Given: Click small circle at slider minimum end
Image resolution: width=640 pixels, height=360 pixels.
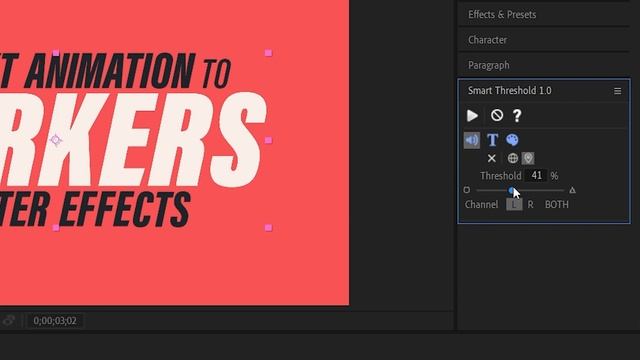Looking at the screenshot, I should point(467,190).
